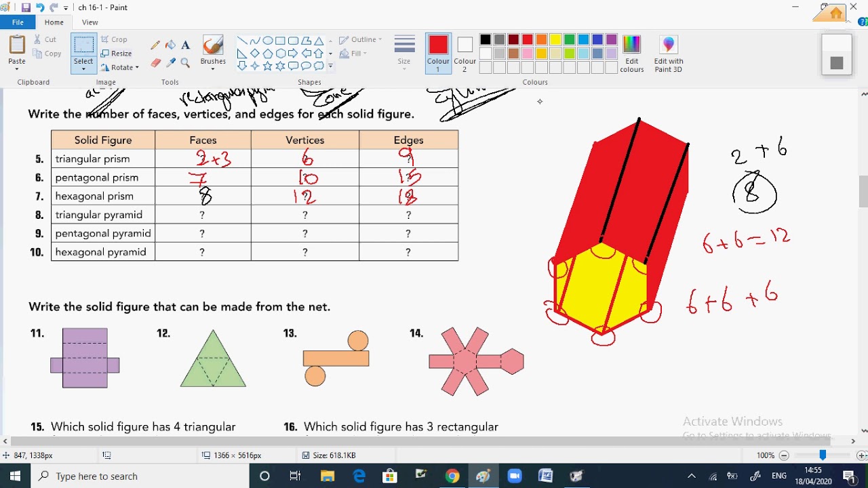This screenshot has width=868, height=488.
Task: Open the Brushes dropdown arrow
Action: (213, 68)
